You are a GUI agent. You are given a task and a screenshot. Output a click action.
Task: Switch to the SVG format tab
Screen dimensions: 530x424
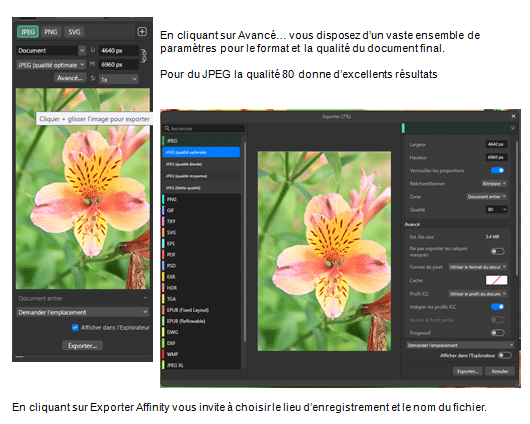(x=74, y=32)
